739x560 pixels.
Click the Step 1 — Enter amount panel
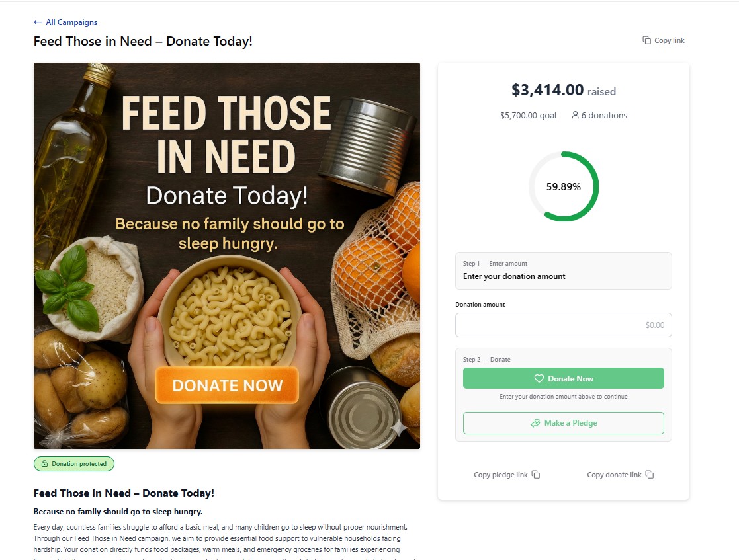563,270
